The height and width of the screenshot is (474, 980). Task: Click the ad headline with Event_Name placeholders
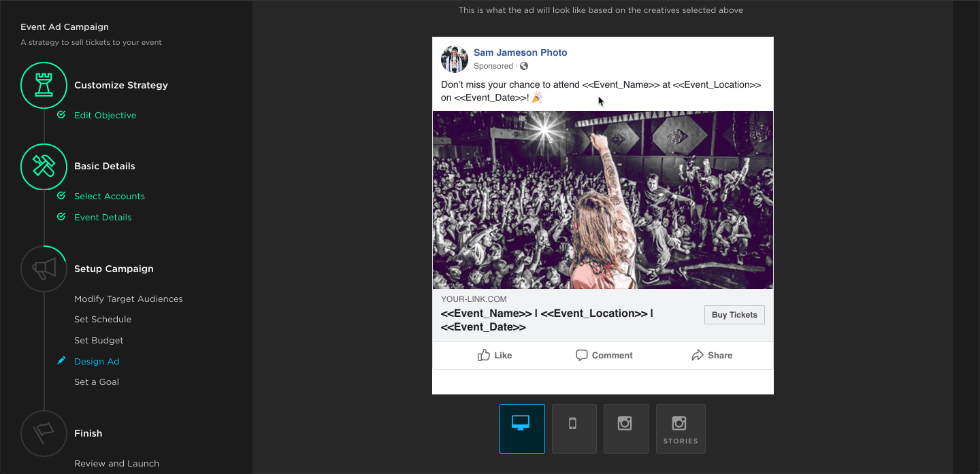coord(547,320)
